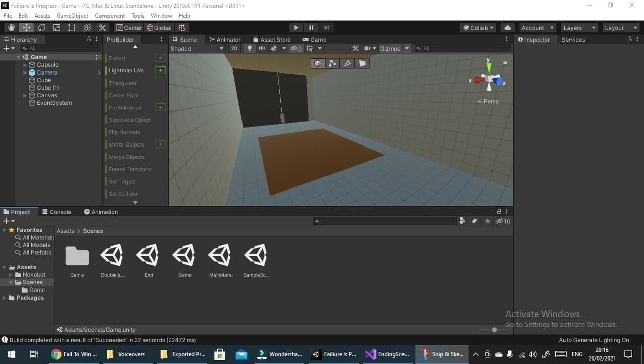The height and width of the screenshot is (364, 644).
Task: Click the Pause button
Action: point(311,28)
